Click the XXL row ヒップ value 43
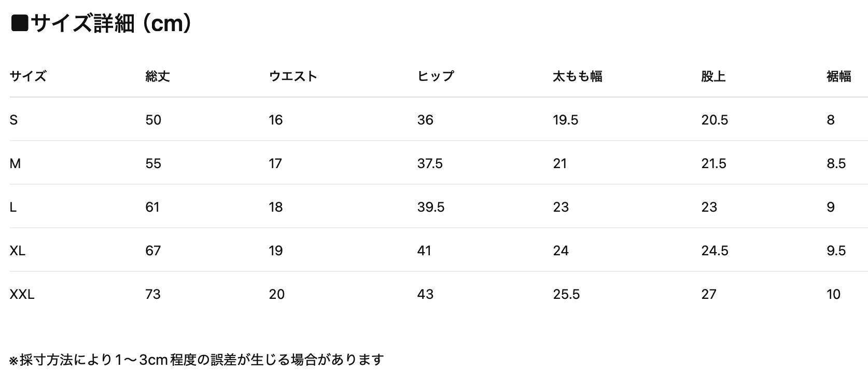868x385 pixels. (425, 294)
